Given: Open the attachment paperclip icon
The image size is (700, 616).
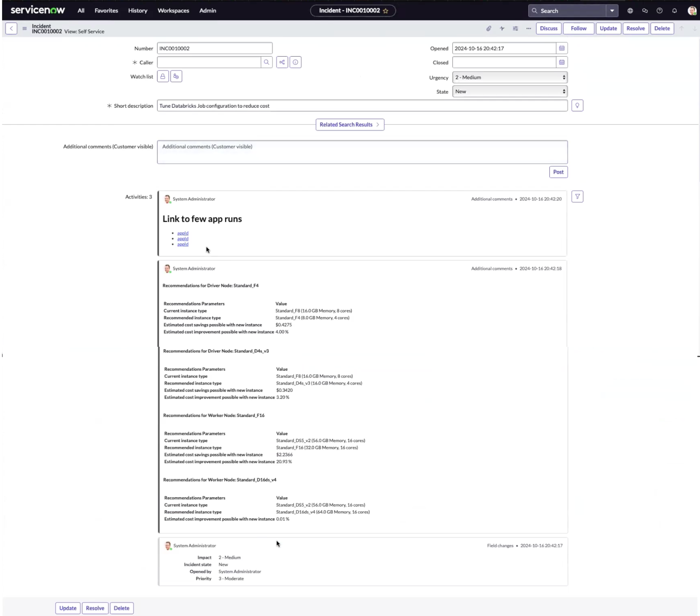Looking at the screenshot, I should click(489, 29).
